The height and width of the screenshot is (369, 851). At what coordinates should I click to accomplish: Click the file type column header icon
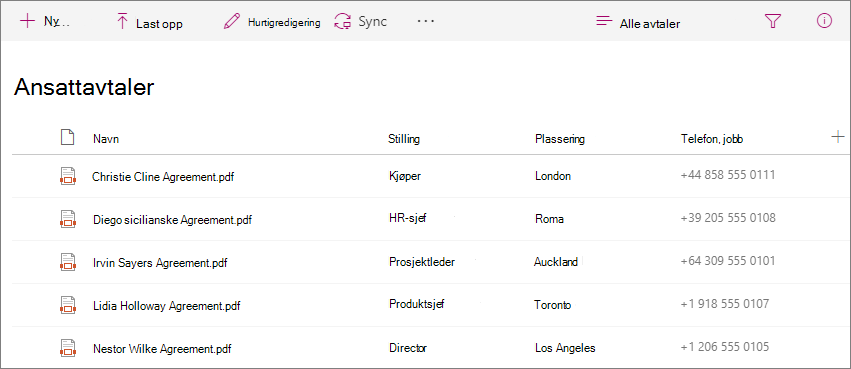pyautogui.click(x=67, y=138)
